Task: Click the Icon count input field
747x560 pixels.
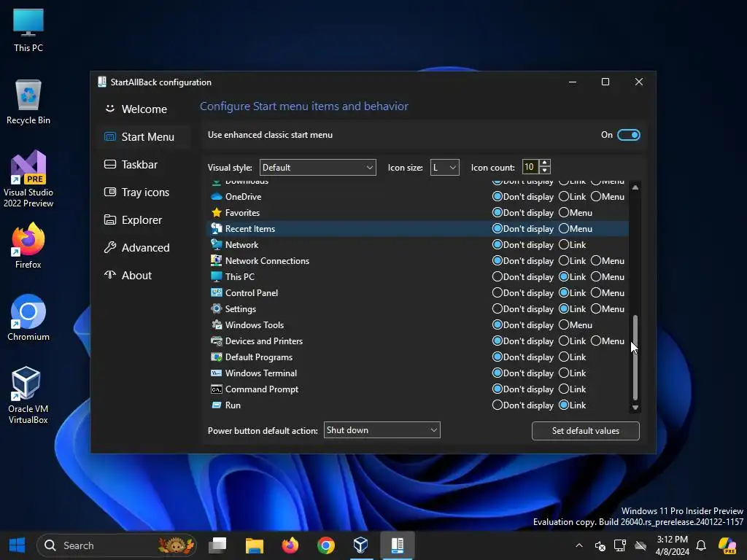Action: tap(530, 167)
